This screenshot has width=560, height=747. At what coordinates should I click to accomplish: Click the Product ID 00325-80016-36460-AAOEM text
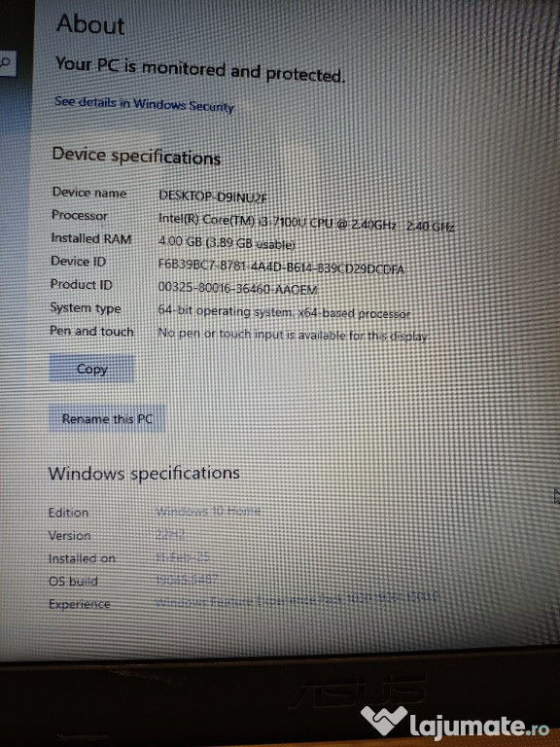point(237,288)
